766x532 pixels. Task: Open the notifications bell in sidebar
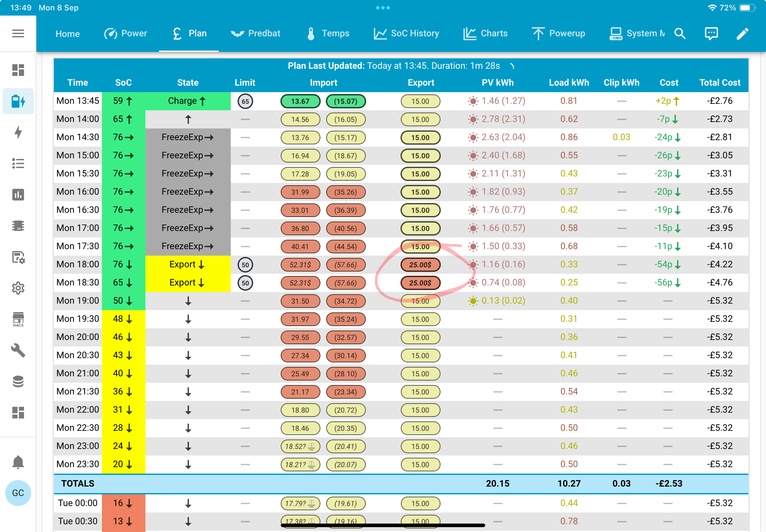[18, 462]
